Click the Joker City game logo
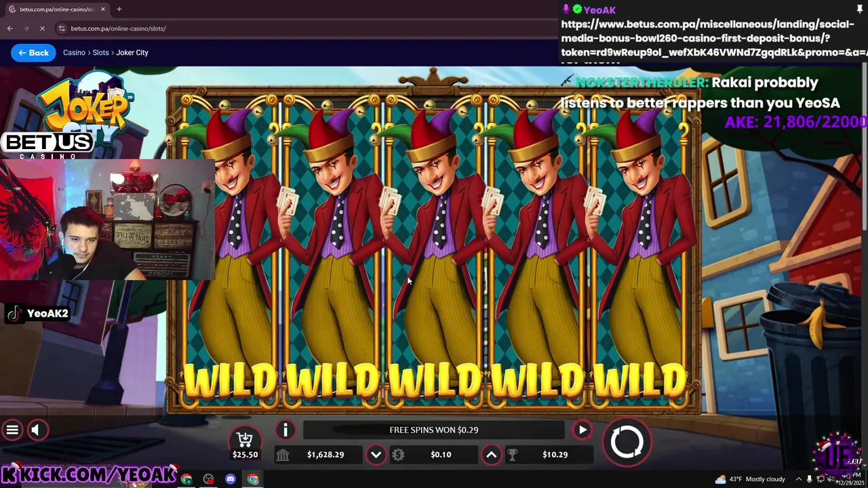 (x=86, y=107)
